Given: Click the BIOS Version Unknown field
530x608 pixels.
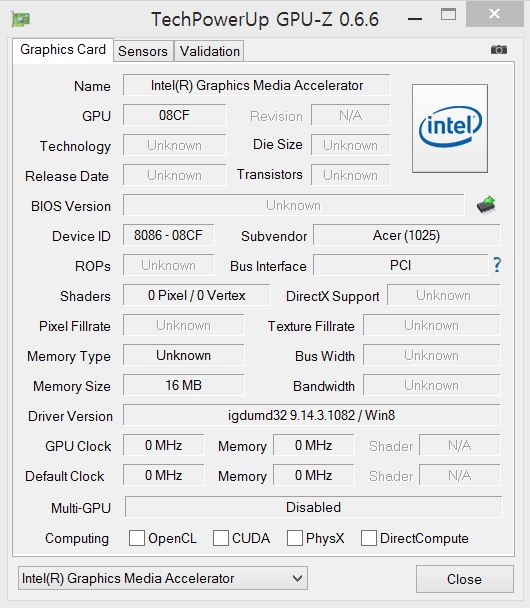Looking at the screenshot, I should [293, 205].
